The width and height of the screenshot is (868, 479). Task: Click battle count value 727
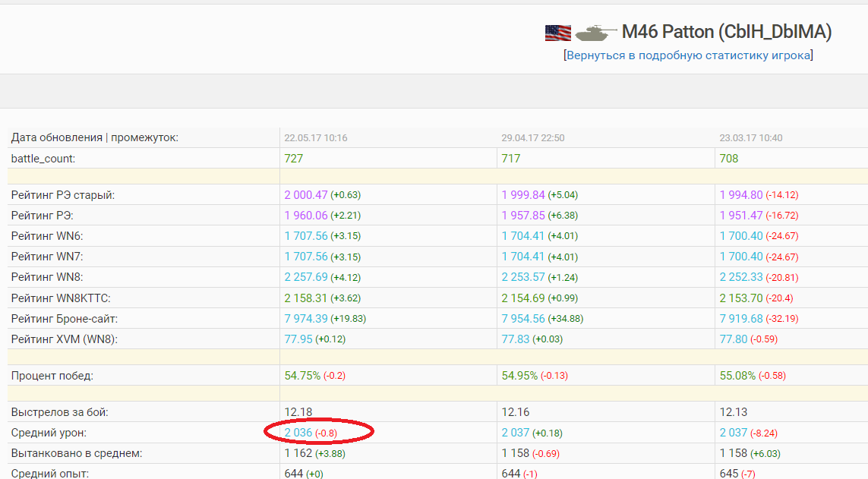[293, 158]
